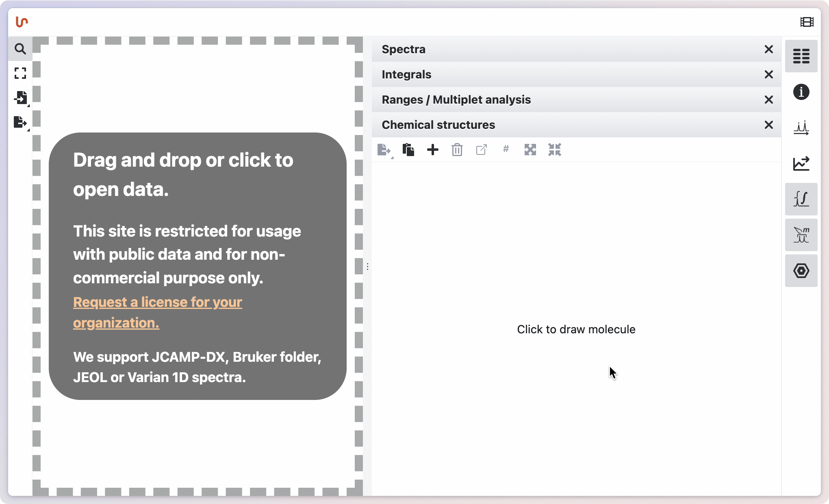829x504 pixels.
Task: Click the float molecule external-link icon
Action: coord(481,150)
